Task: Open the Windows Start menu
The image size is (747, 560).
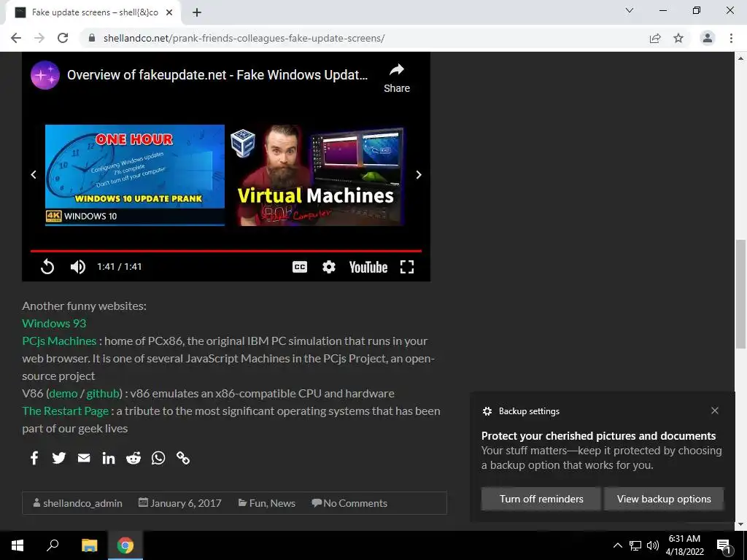Action: tap(18, 545)
